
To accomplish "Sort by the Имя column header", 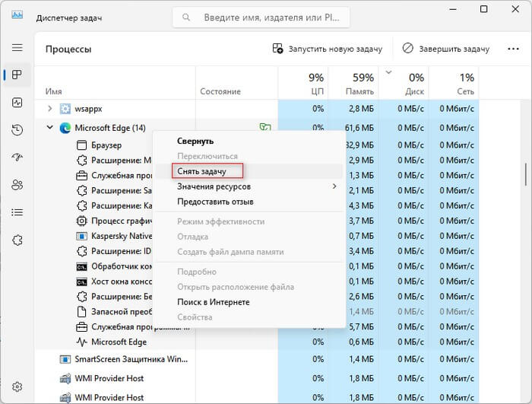I will (x=54, y=91).
